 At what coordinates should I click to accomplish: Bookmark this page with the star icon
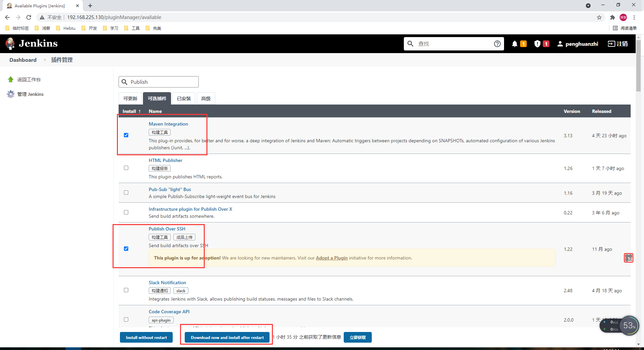599,17
